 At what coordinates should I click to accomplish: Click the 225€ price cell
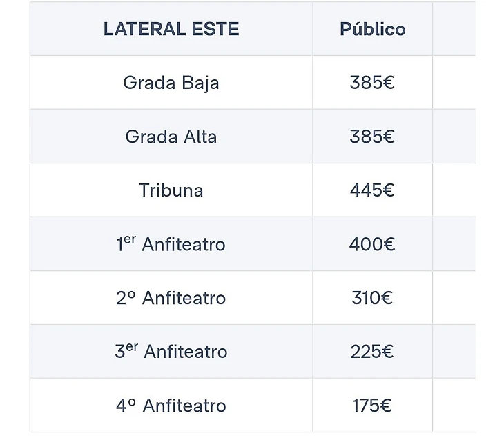pyautogui.click(x=372, y=352)
